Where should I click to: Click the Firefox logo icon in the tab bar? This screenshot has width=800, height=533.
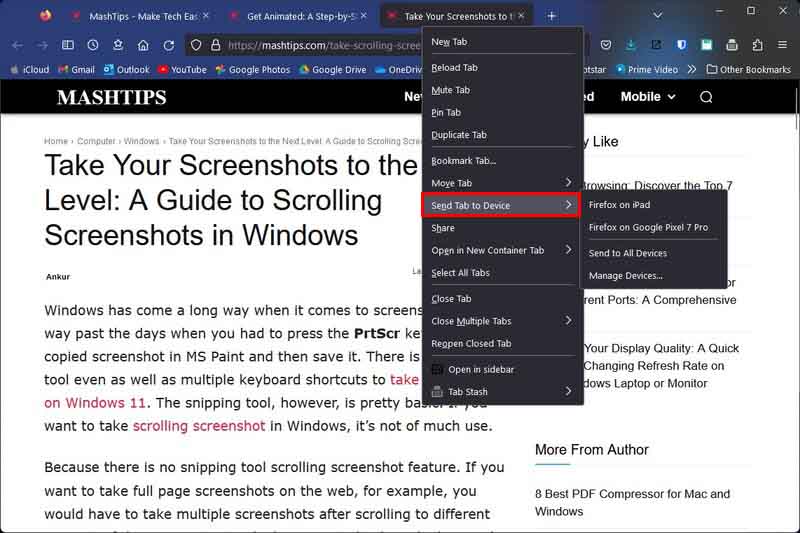pos(45,16)
